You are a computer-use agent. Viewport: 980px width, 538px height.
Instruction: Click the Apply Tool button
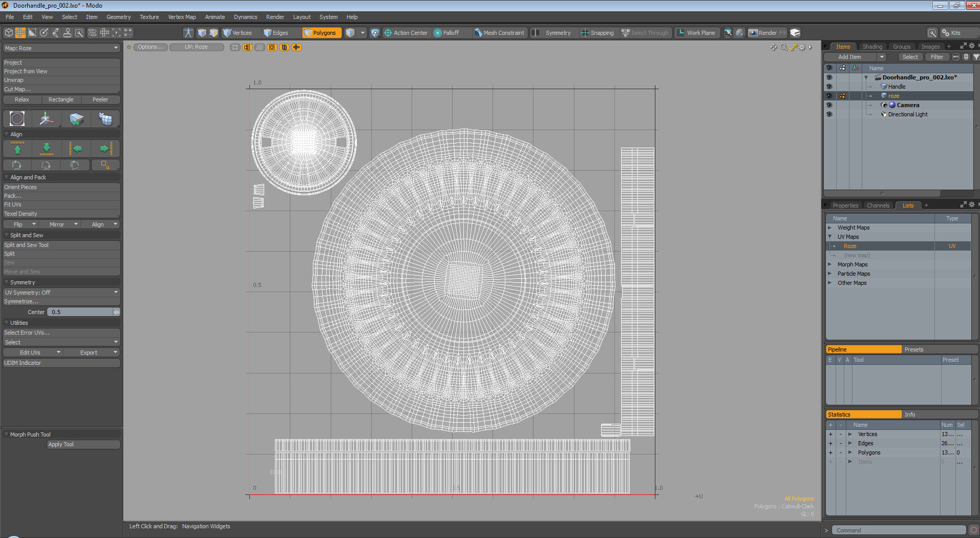tap(83, 445)
